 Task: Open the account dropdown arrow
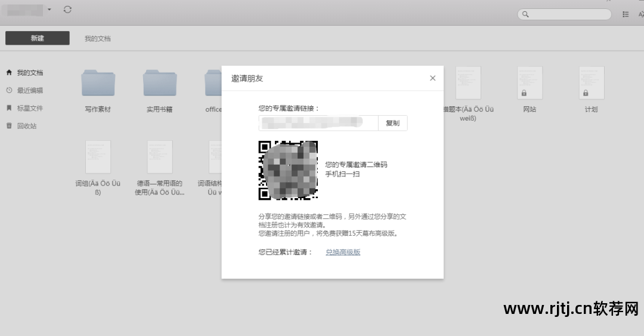coord(49,10)
